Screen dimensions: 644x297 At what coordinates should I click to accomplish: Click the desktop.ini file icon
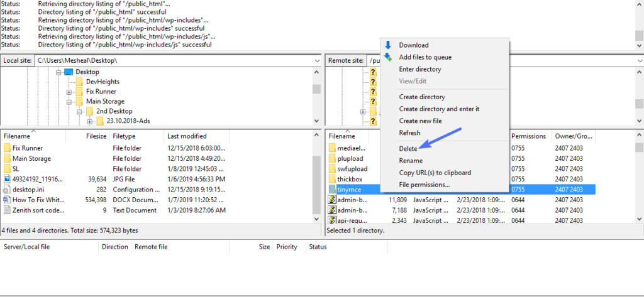pos(7,190)
